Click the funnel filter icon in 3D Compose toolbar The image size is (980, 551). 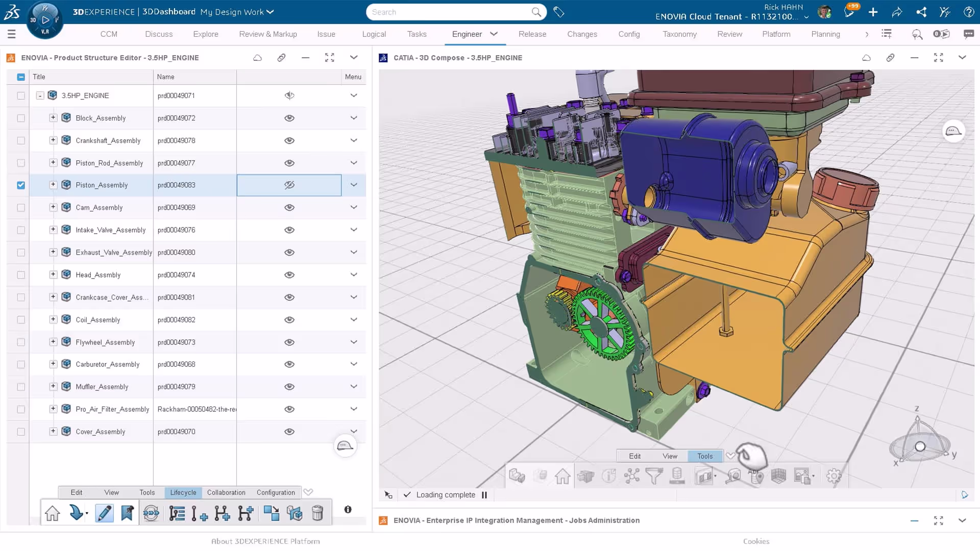tap(654, 476)
